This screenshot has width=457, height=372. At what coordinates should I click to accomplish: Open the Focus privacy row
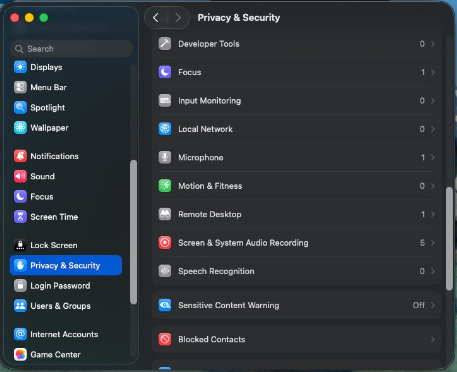tap(297, 72)
